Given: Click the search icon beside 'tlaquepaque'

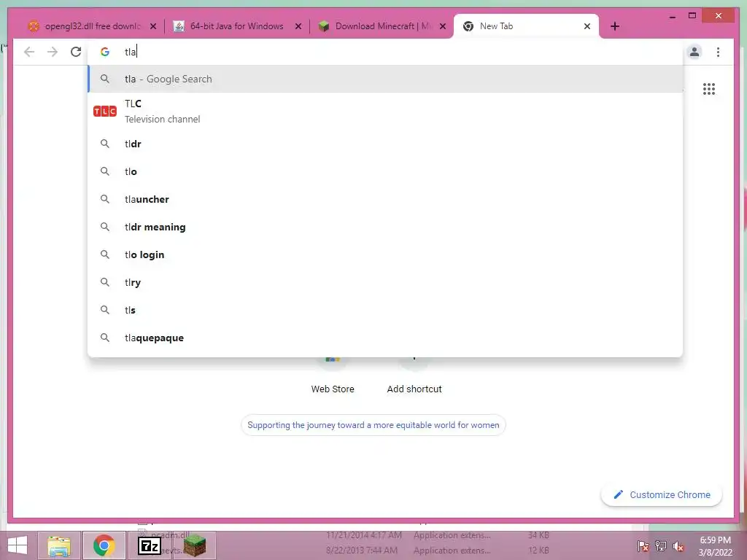Looking at the screenshot, I should [105, 338].
